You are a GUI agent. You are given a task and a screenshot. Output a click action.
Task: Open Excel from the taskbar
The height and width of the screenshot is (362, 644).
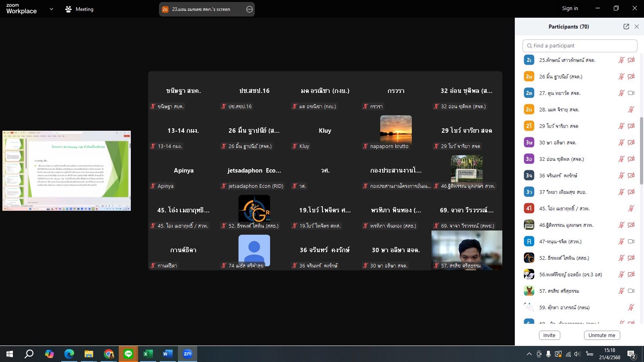coord(148,354)
